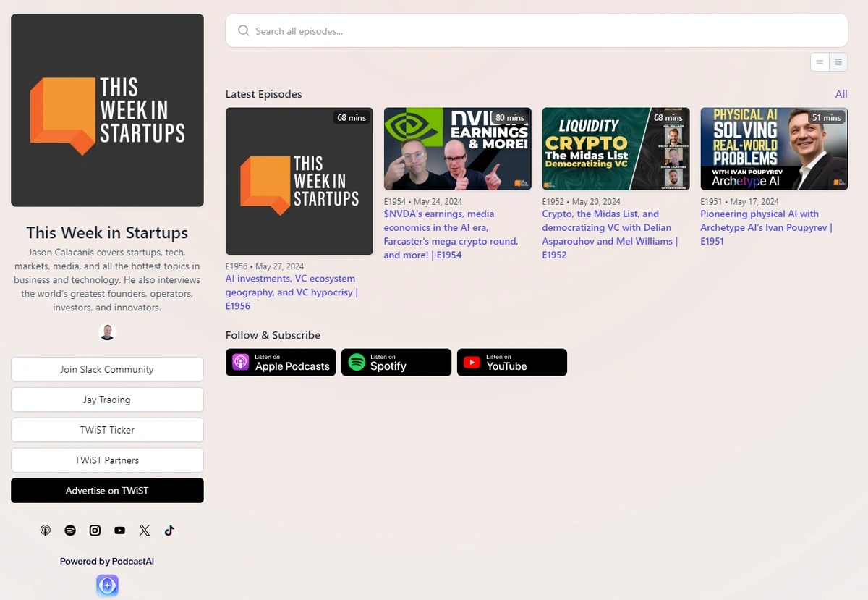Click the PodcastAI logo icon
This screenshot has height=600, width=868.
pos(107,586)
